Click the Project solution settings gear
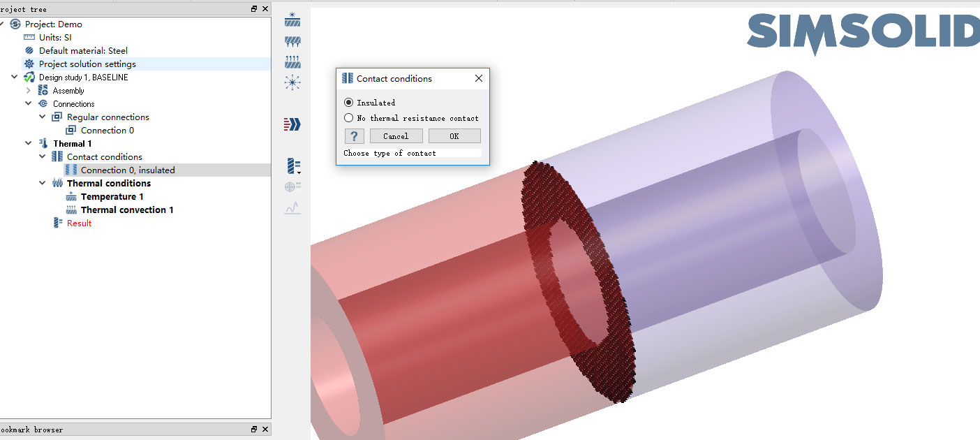 point(29,64)
